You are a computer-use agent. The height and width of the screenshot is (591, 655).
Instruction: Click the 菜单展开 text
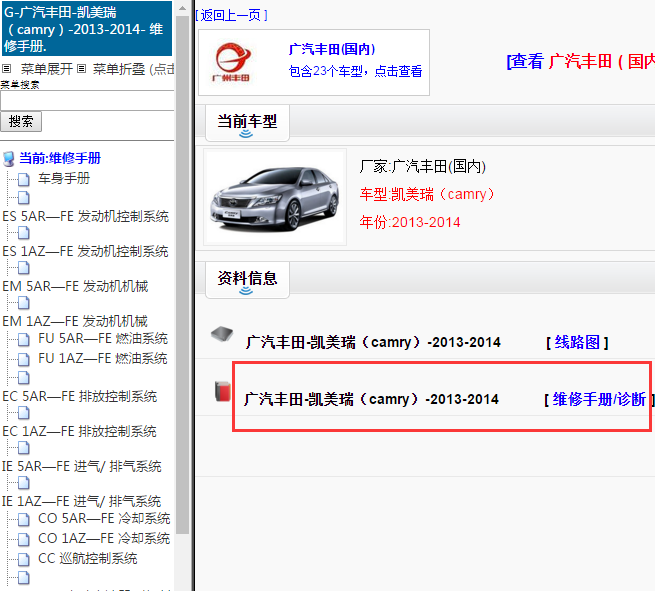click(47, 69)
